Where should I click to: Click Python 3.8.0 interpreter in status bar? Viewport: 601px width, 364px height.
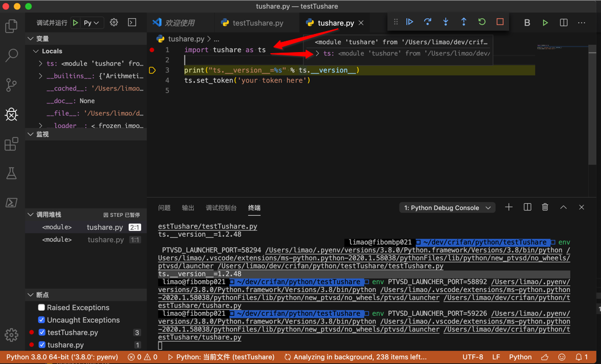(62, 357)
